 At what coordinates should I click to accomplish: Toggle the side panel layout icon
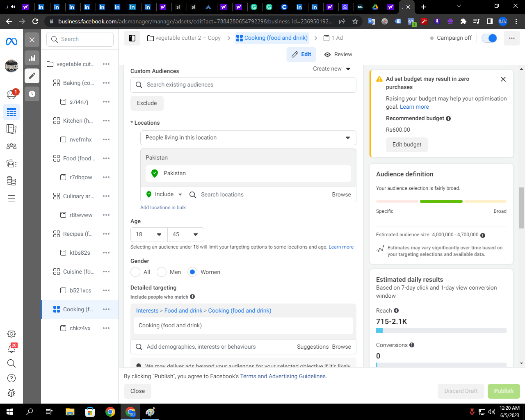pos(132,38)
